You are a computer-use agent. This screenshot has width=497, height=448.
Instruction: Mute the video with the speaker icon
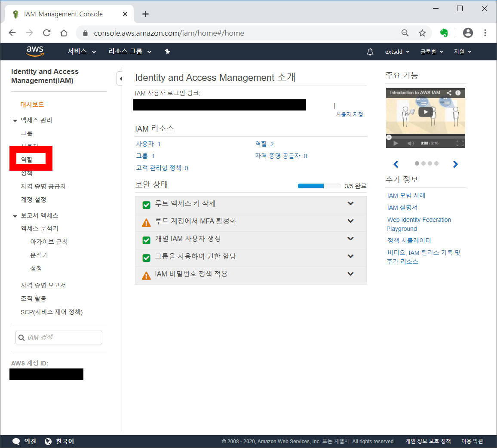411,143
